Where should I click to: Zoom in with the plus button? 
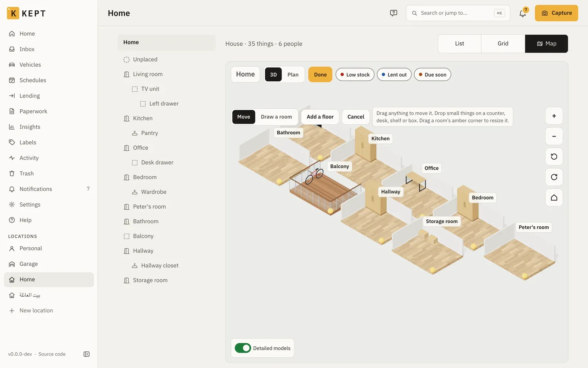pyautogui.click(x=554, y=116)
